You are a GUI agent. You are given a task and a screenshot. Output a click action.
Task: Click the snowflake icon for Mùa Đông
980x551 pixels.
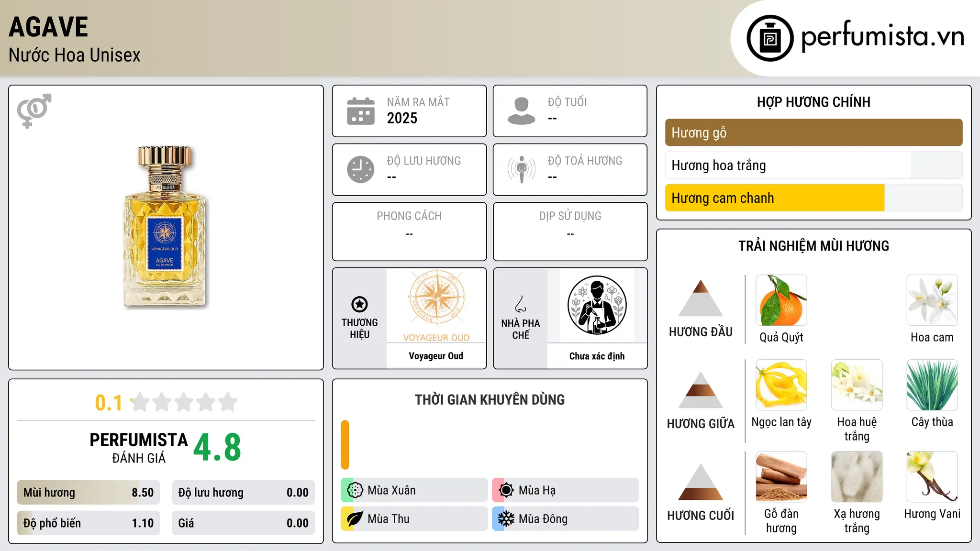[x=506, y=519]
